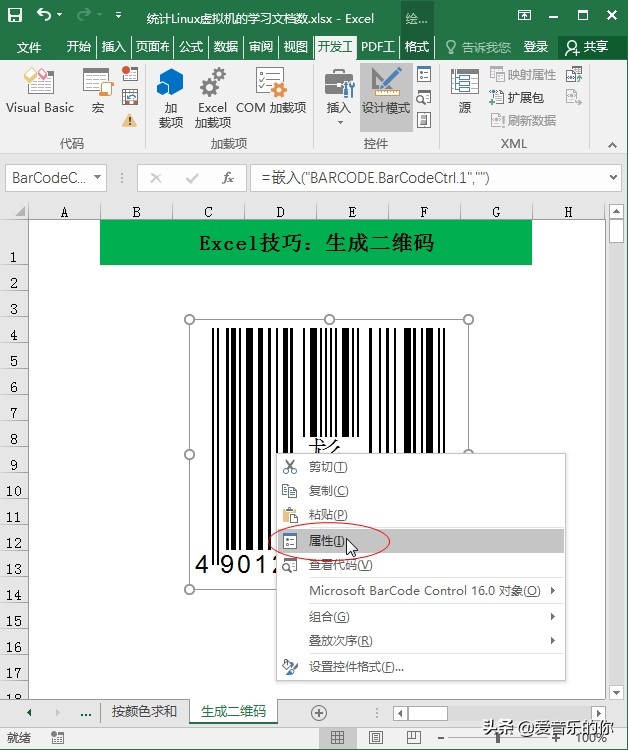
Task: Expand 组合(G) submenu
Action: (421, 617)
